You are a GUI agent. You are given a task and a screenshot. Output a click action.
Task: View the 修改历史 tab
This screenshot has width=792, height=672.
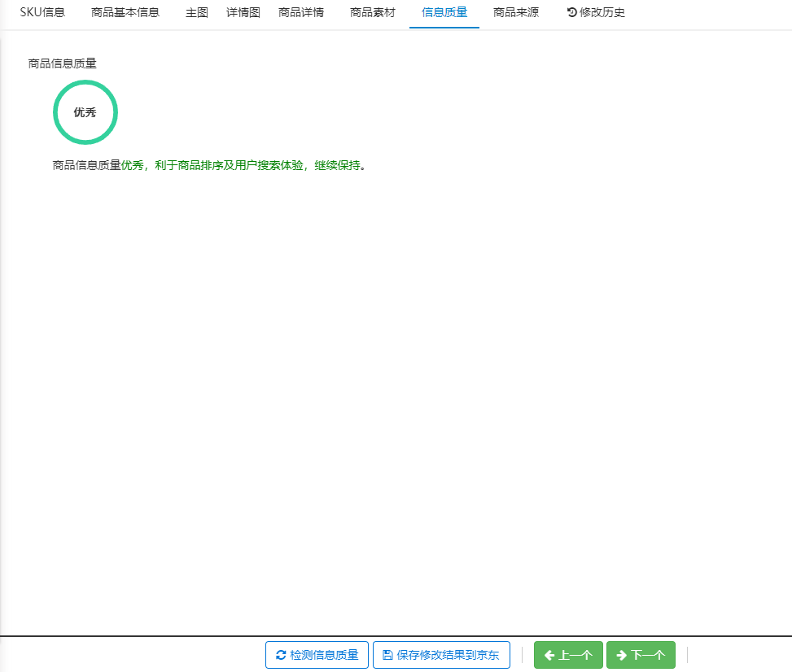pos(602,13)
